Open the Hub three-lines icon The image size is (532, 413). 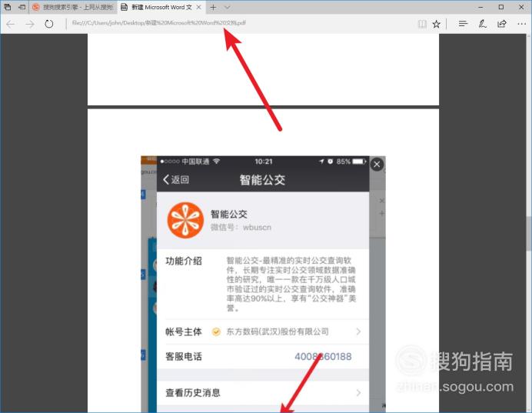pyautogui.click(x=463, y=24)
